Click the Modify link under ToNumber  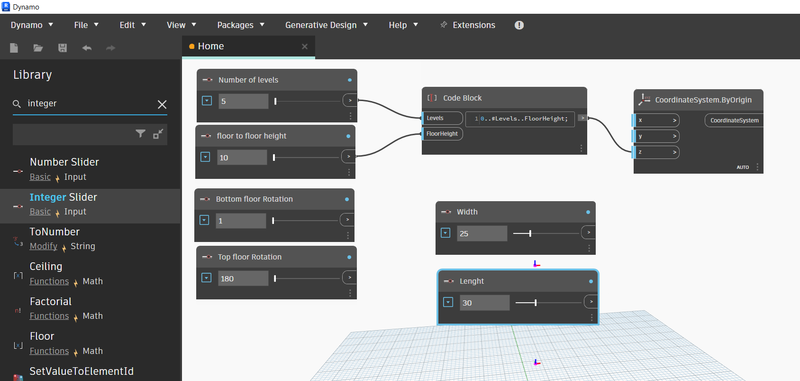43,246
